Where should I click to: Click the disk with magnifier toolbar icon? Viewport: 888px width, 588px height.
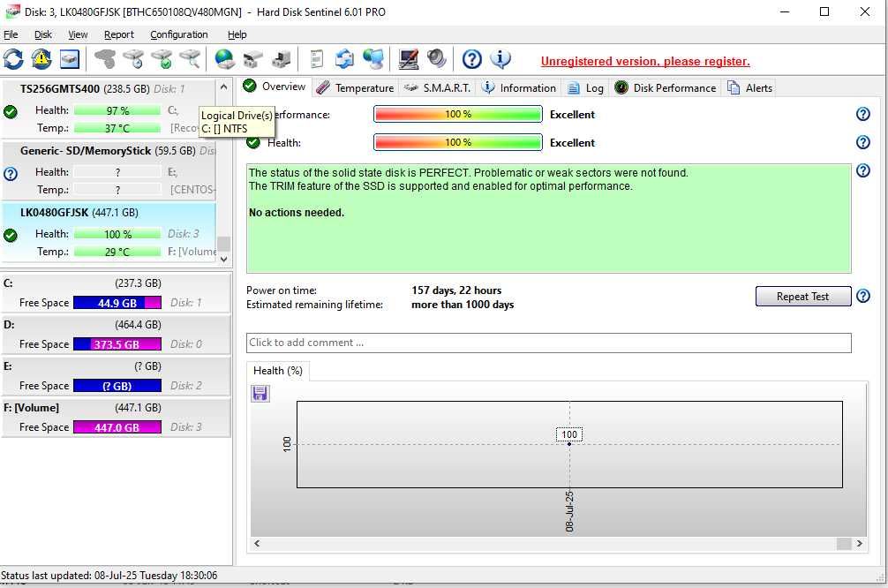click(x=190, y=59)
